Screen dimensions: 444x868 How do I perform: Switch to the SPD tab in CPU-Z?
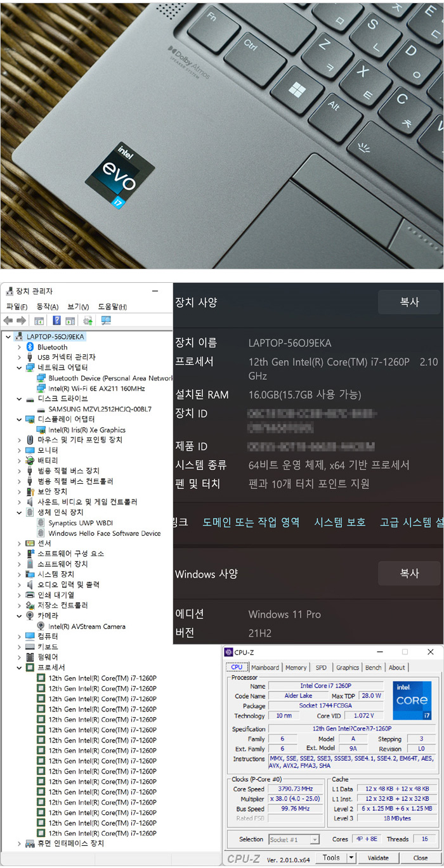tap(322, 667)
